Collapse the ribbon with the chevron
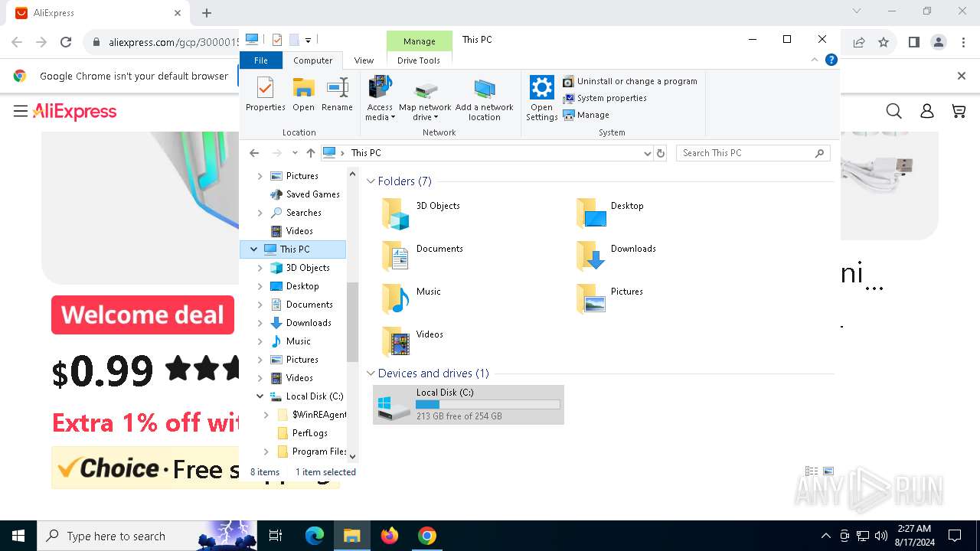 point(815,60)
